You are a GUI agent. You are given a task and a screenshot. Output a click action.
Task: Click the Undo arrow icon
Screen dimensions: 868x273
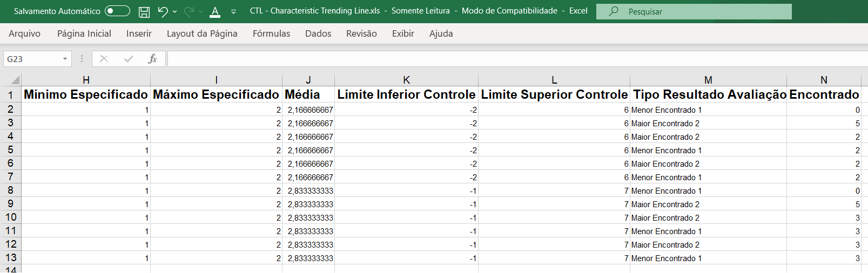[163, 11]
